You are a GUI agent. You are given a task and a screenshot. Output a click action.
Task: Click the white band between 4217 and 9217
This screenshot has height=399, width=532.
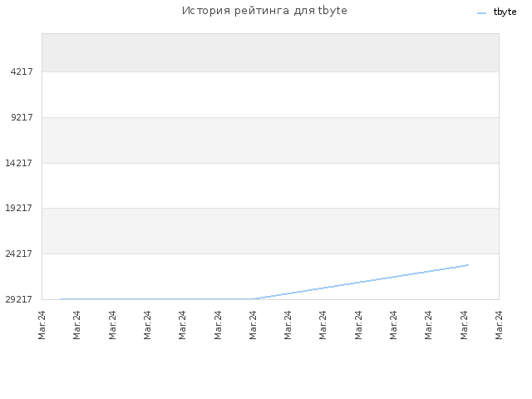(270, 95)
